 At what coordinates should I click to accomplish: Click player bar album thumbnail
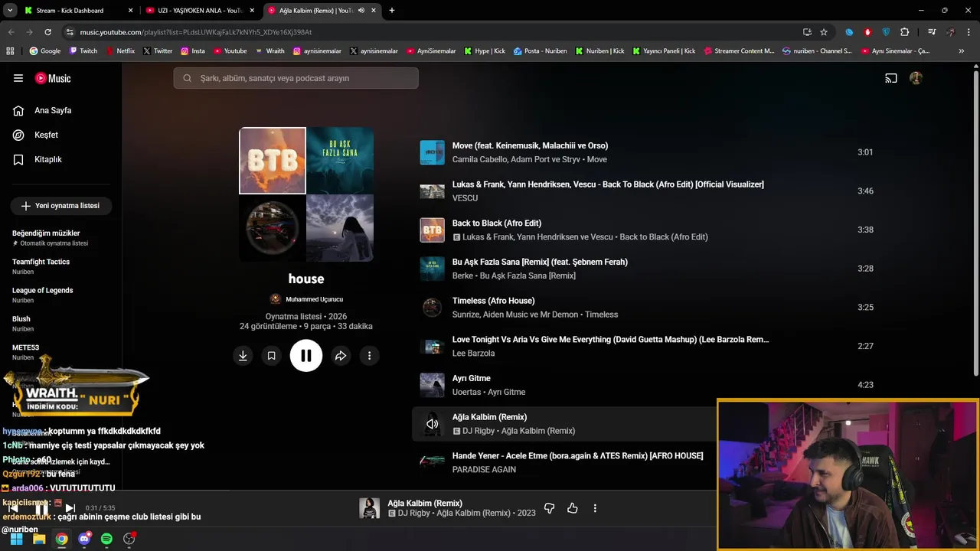coord(370,508)
